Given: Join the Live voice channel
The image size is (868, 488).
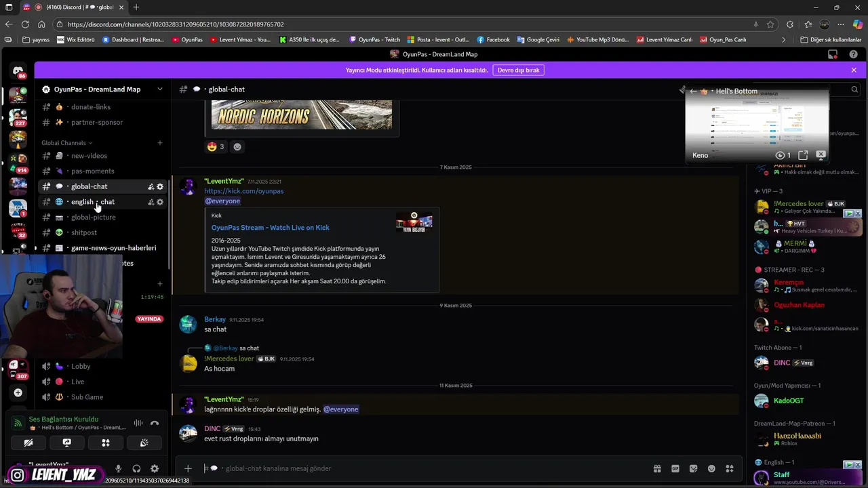Looking at the screenshot, I should (x=78, y=382).
